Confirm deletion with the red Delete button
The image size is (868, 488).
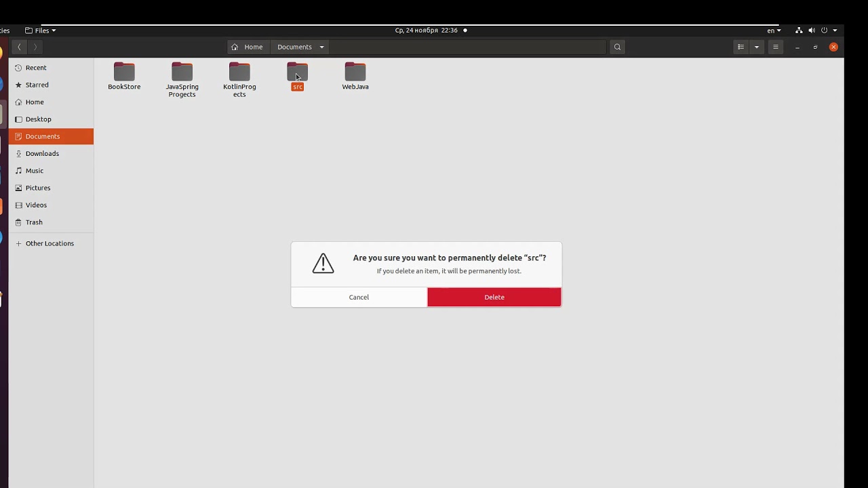(x=494, y=297)
